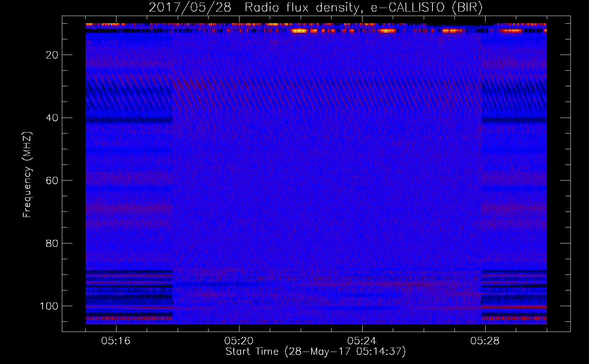This screenshot has height=364, width=589.
Task: Click the x-axis time label '05:20'
Action: tap(239, 341)
